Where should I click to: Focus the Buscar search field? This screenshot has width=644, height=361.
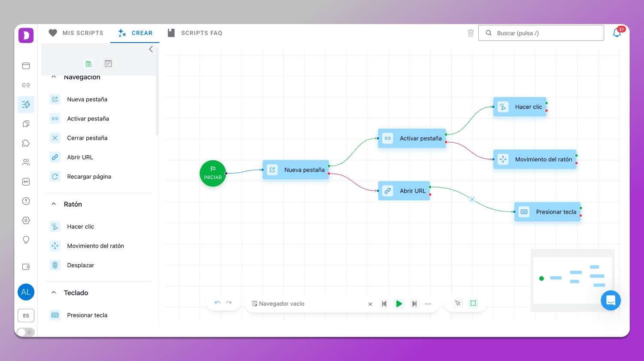coord(541,33)
